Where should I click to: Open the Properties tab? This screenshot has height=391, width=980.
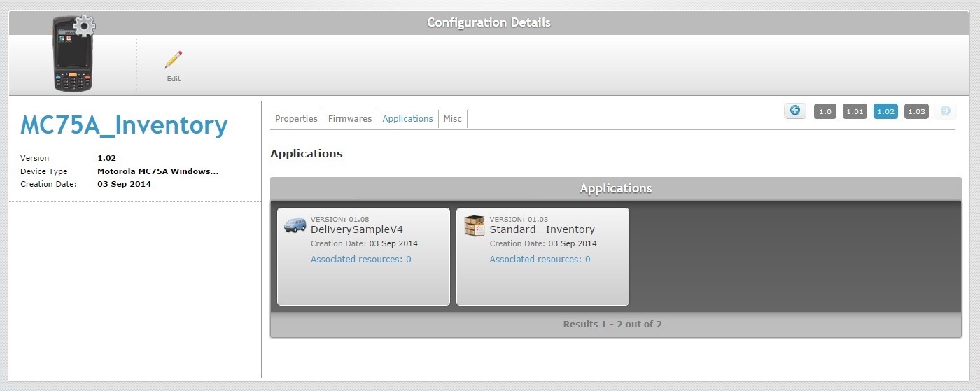[296, 119]
